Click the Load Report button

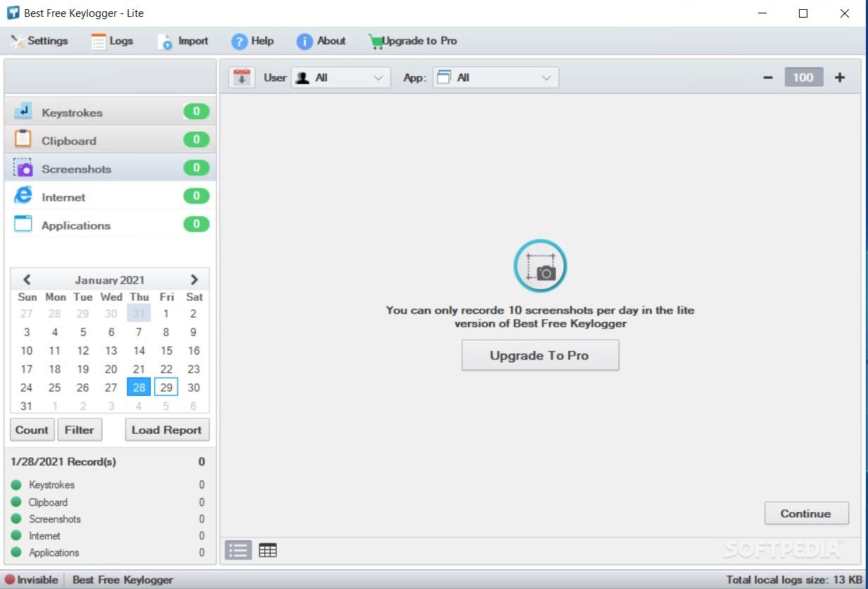tap(167, 430)
